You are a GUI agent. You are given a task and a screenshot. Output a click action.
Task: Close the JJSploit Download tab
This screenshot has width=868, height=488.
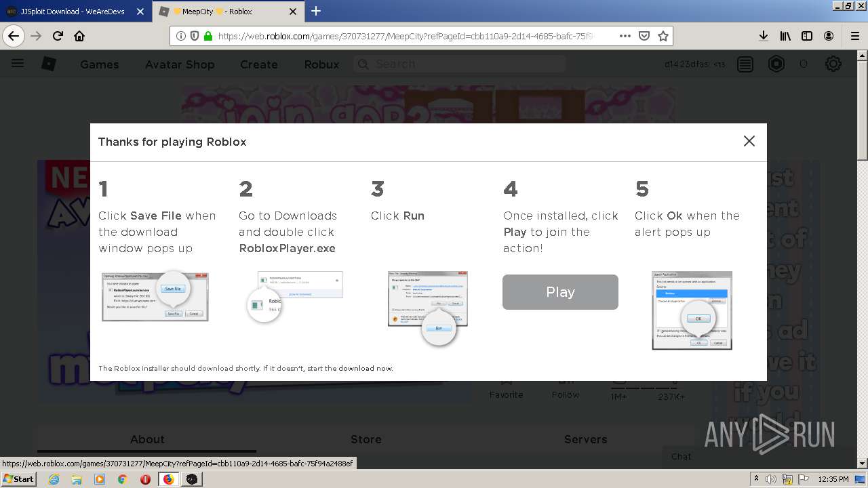pos(140,12)
